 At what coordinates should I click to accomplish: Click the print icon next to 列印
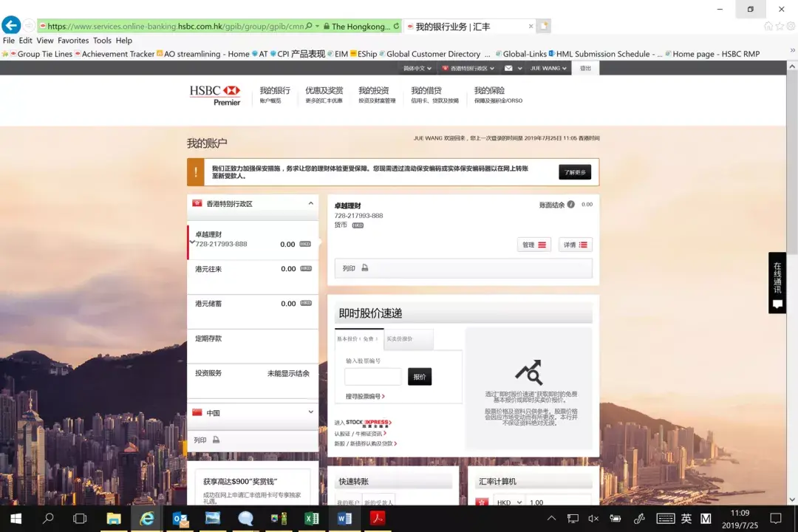click(x=364, y=267)
